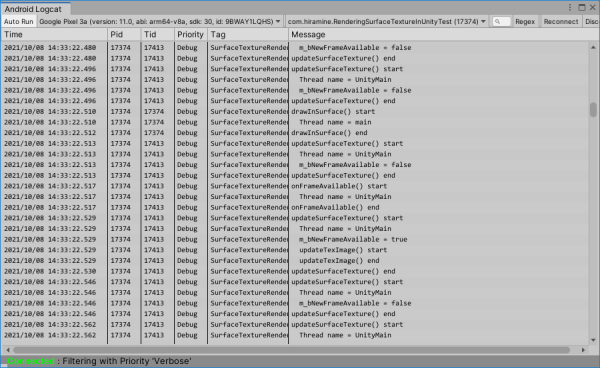Select the 'onFrameAvailable() end' log message

click(335, 207)
